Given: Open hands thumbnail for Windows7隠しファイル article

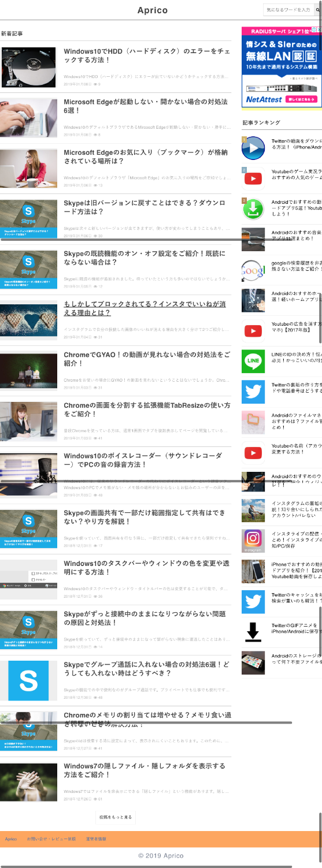Looking at the screenshot, I should pyautogui.click(x=28, y=782).
